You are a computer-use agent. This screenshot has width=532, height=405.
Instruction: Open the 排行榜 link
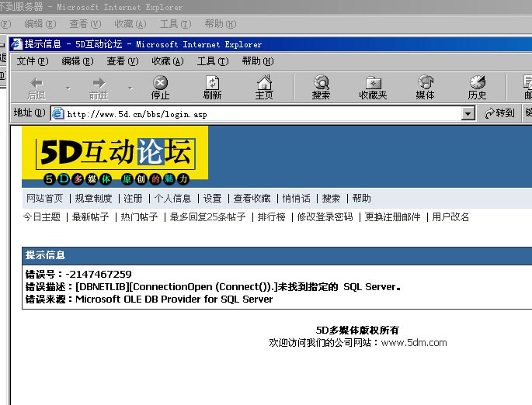click(x=271, y=217)
